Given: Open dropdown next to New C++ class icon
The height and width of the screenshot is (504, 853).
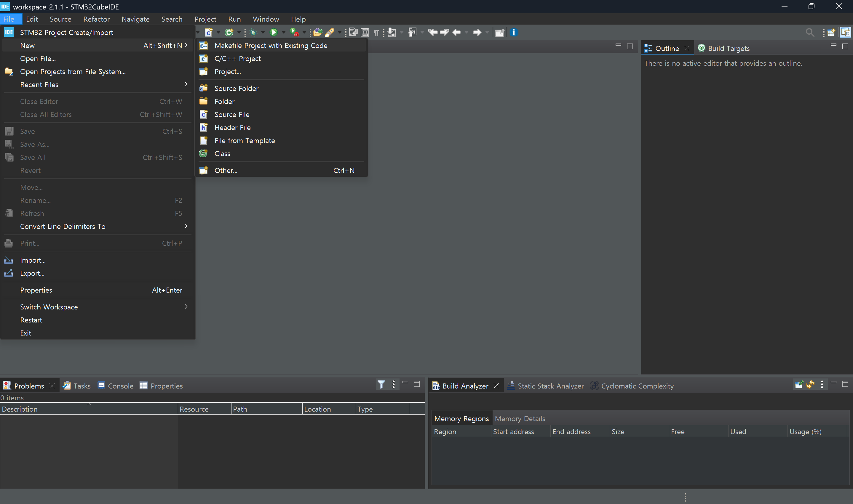Looking at the screenshot, I should click(x=239, y=33).
